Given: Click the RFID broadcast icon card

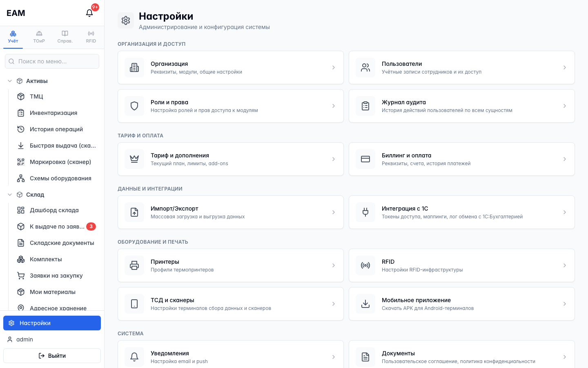Looking at the screenshot, I should [365, 265].
